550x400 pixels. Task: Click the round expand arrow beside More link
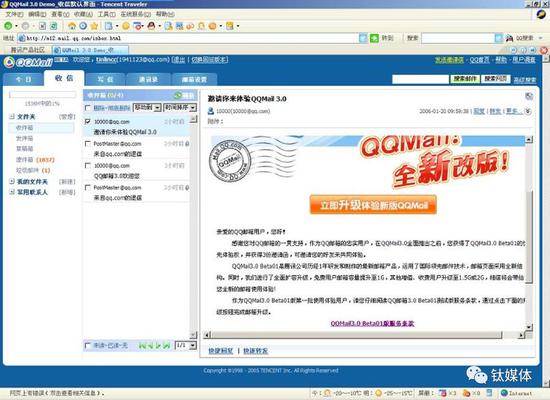click(x=528, y=111)
